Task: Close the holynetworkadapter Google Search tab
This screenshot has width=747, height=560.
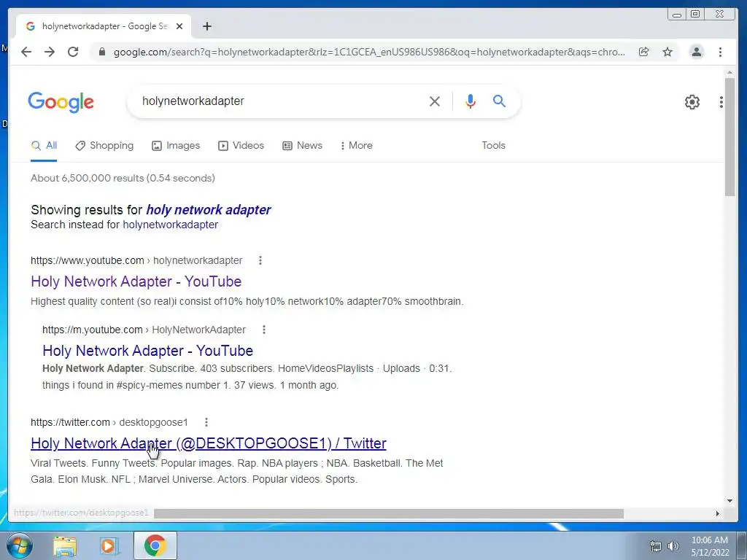Action: pyautogui.click(x=179, y=26)
